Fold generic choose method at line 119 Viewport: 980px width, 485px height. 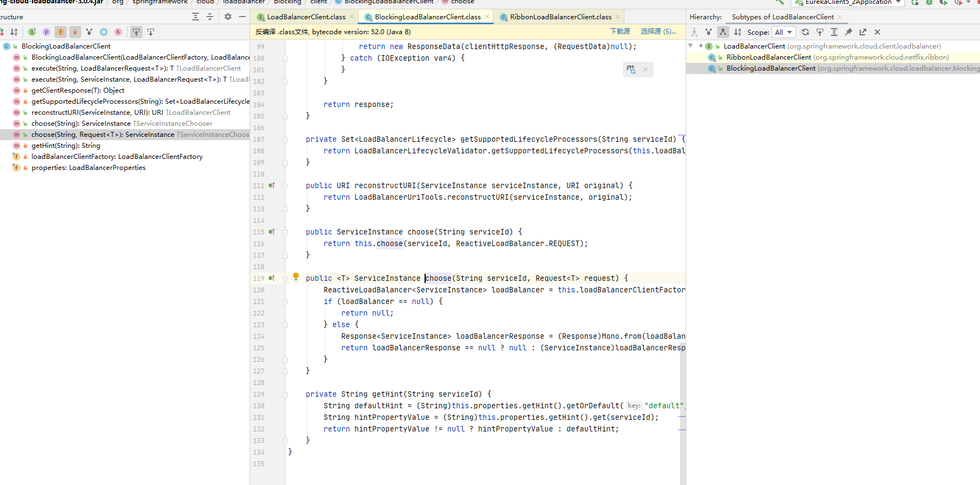285,279
